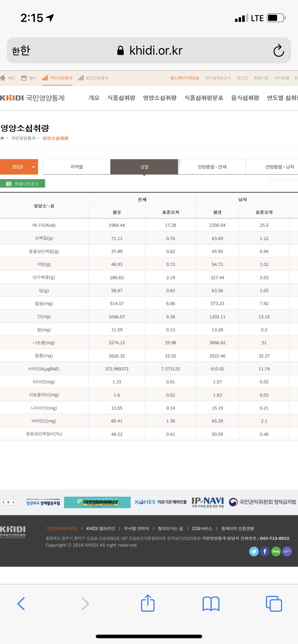Tap the Safari share icon
This screenshot has height=644, width=298.
click(x=148, y=603)
